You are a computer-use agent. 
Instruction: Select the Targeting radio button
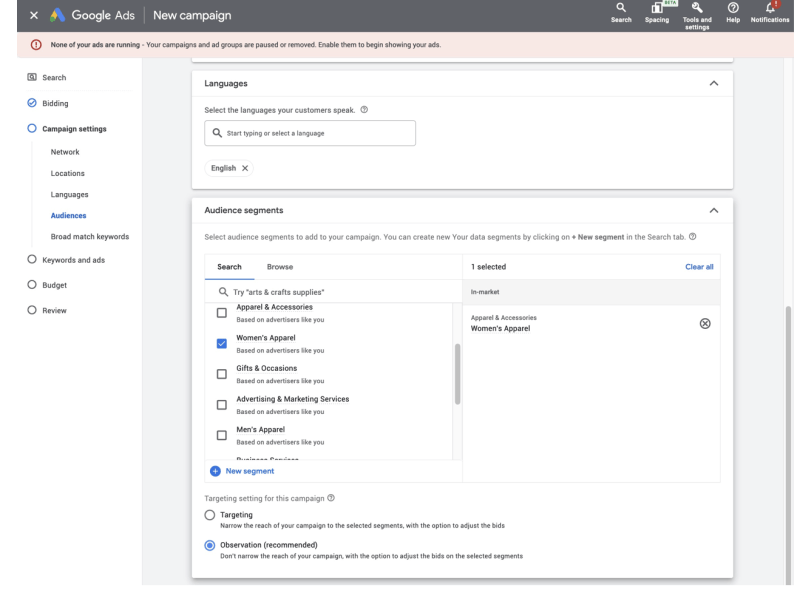point(210,514)
